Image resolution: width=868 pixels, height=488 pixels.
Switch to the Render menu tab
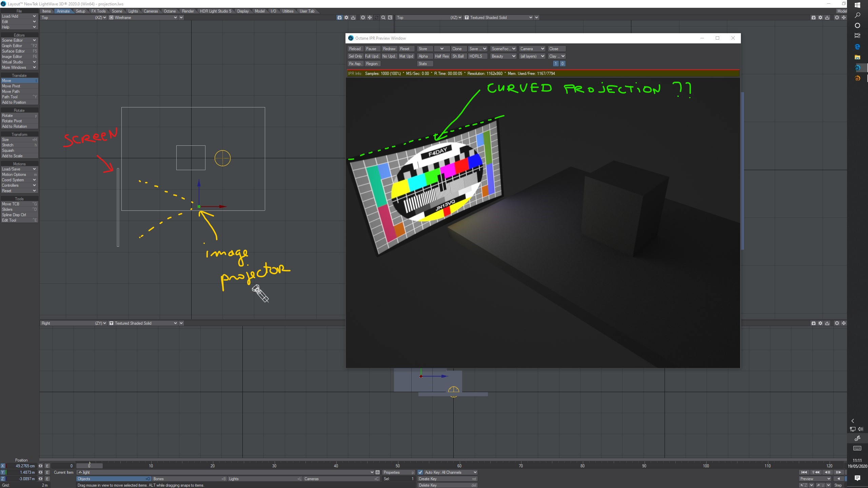click(x=188, y=11)
